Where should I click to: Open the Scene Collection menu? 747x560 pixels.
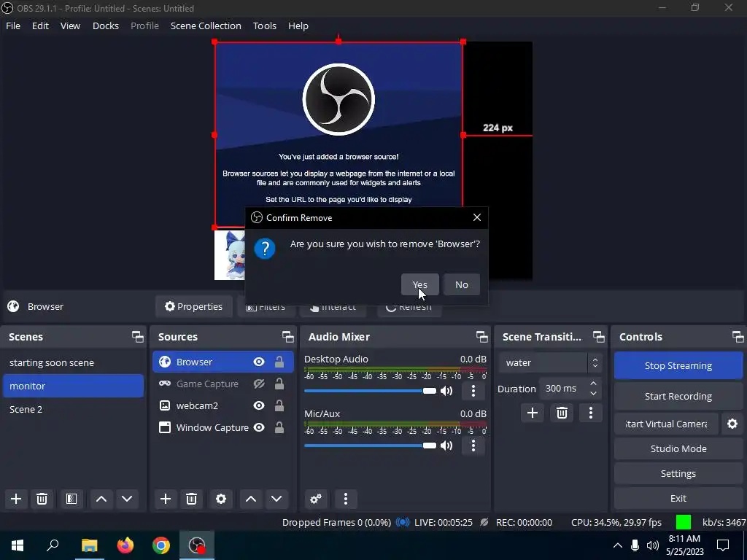pos(206,26)
